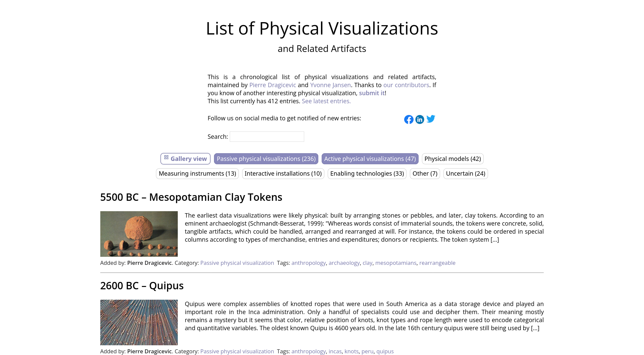Open the LinkedIn social media icon
Viewport: 644px width, 355px height.
coord(420,119)
